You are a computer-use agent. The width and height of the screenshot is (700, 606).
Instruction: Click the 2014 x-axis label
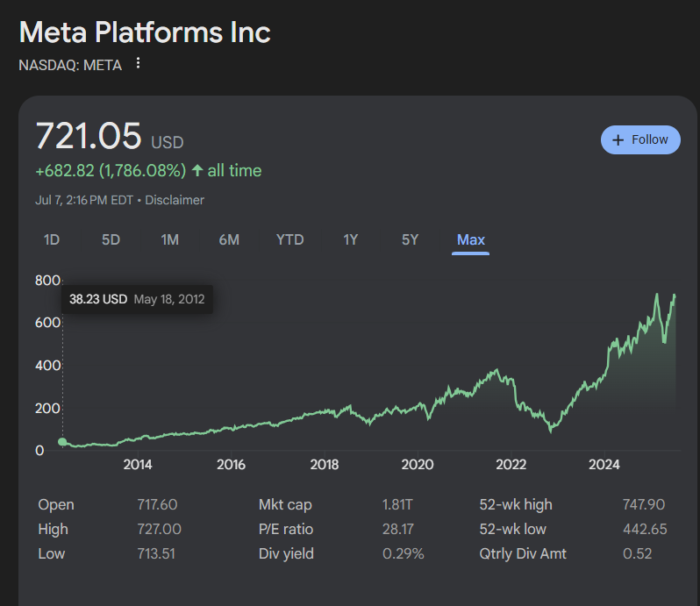pos(138,465)
